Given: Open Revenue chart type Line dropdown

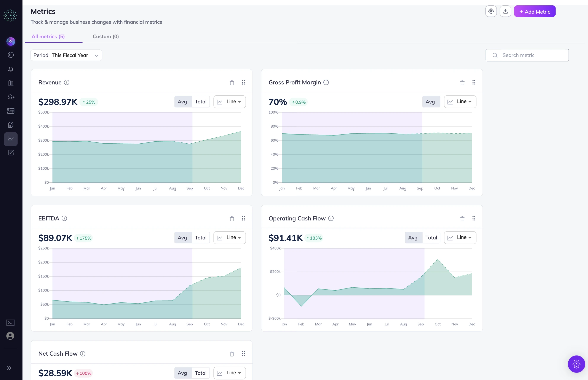Looking at the screenshot, I should [x=230, y=102].
